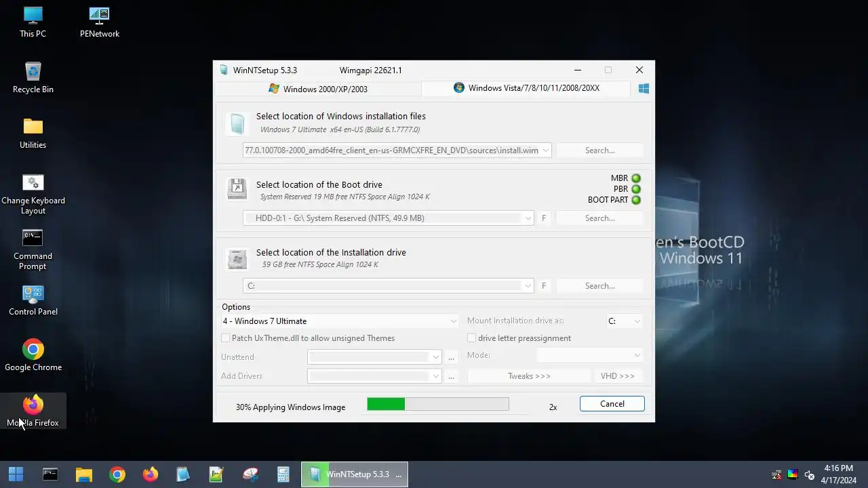Launch Chrome from the taskbar
Image resolution: width=868 pixels, height=488 pixels.
(x=117, y=474)
